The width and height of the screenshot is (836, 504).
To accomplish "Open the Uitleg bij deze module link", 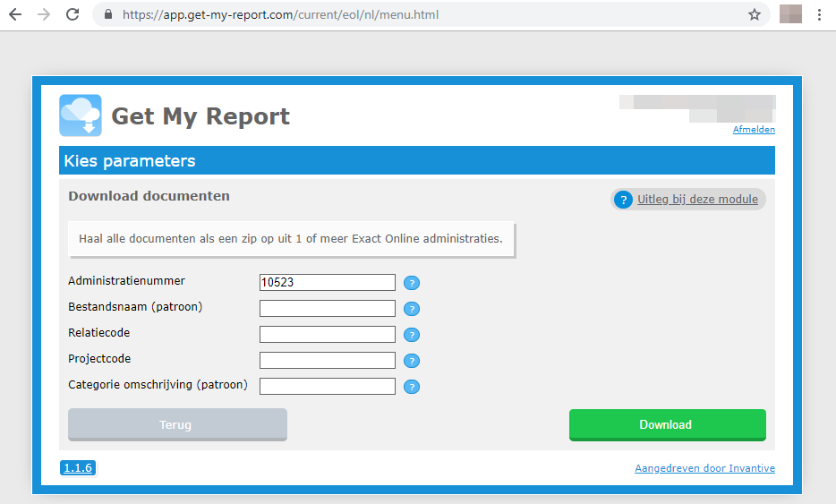I will (x=697, y=200).
